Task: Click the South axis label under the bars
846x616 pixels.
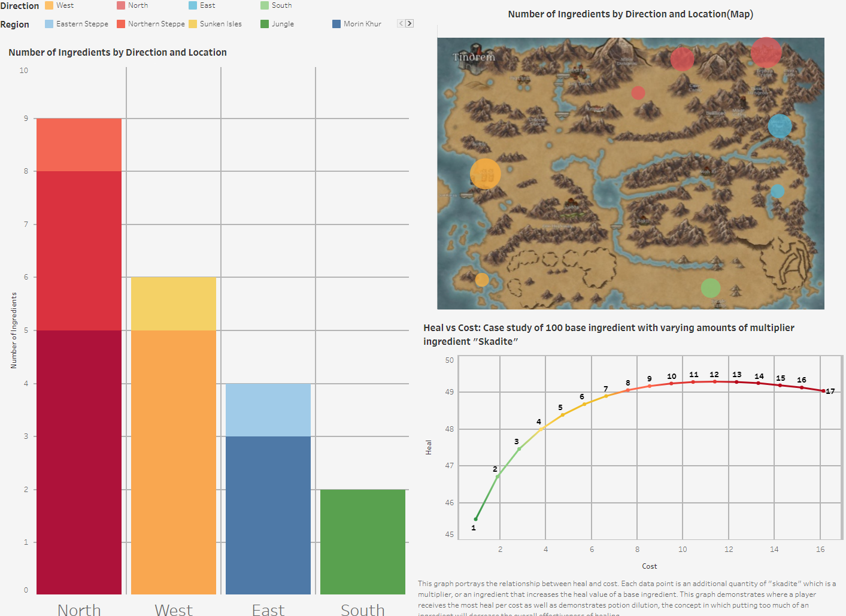Action: pyautogui.click(x=363, y=609)
